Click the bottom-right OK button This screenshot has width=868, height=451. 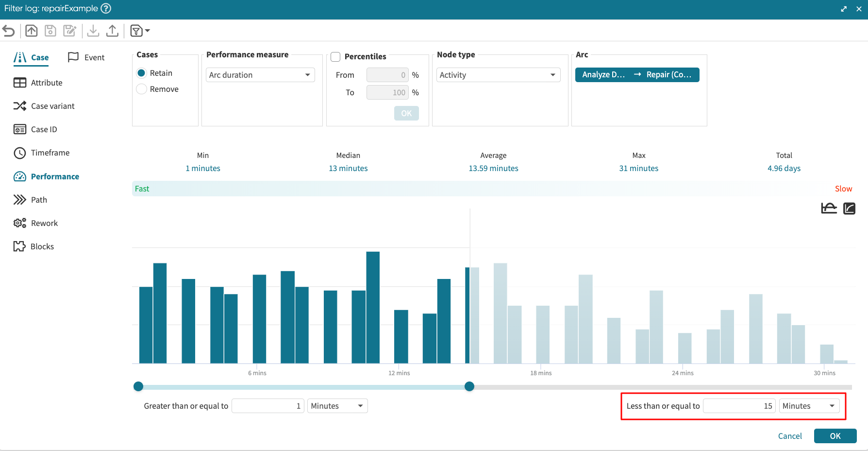pos(835,436)
